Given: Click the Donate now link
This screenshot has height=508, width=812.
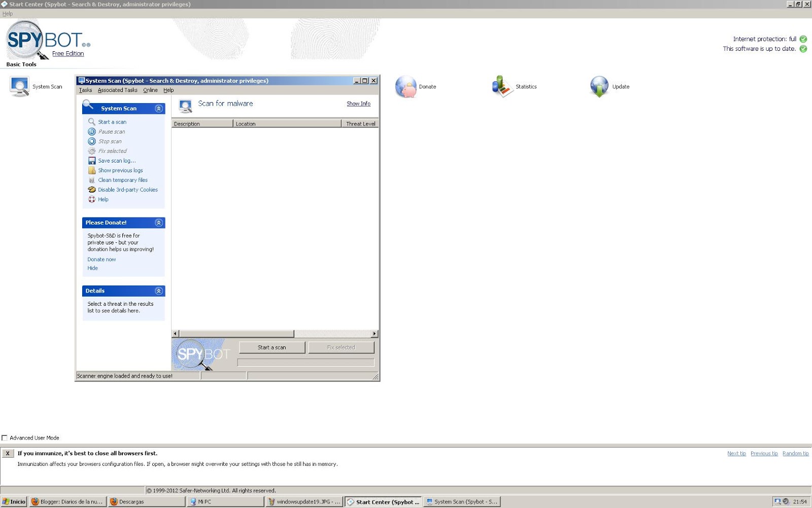Looking at the screenshot, I should pos(101,260).
